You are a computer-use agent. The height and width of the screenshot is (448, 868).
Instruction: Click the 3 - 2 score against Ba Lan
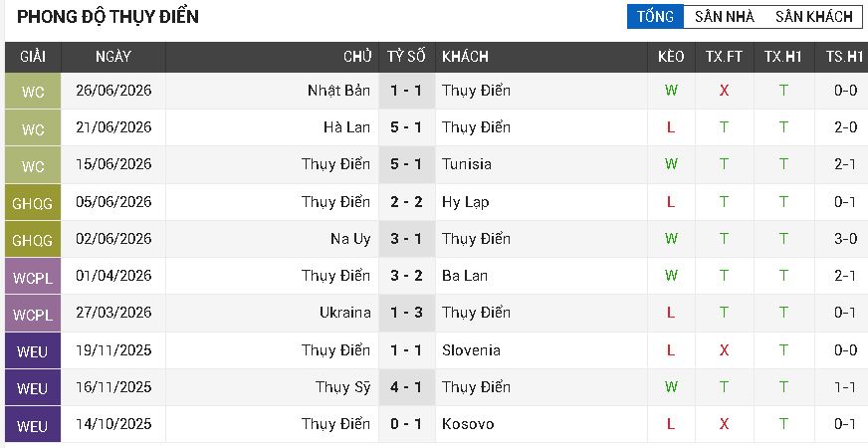coord(406,276)
